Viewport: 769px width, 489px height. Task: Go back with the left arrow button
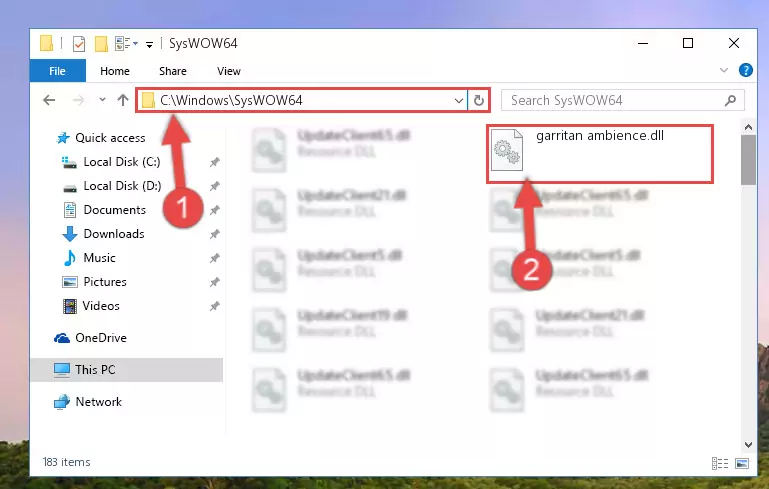pos(49,101)
